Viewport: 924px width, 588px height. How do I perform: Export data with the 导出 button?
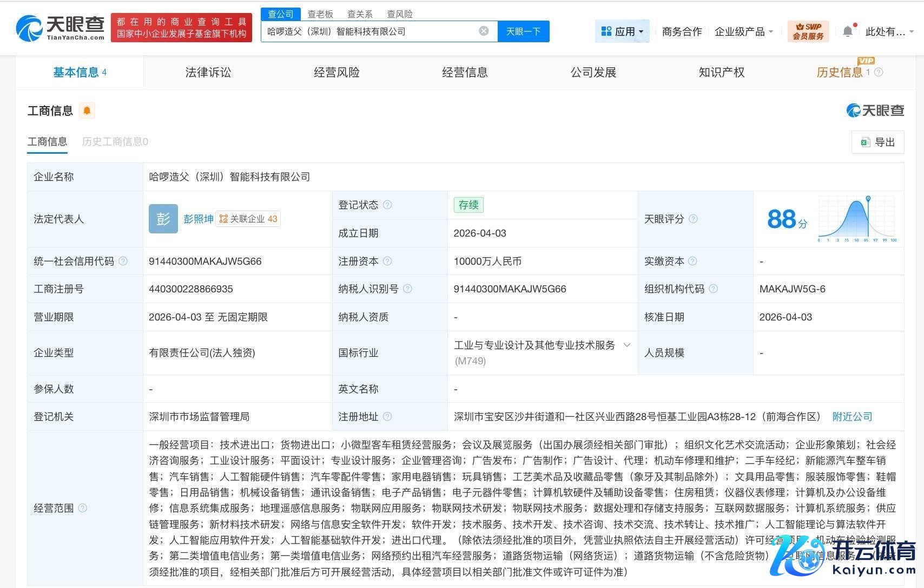click(x=877, y=142)
